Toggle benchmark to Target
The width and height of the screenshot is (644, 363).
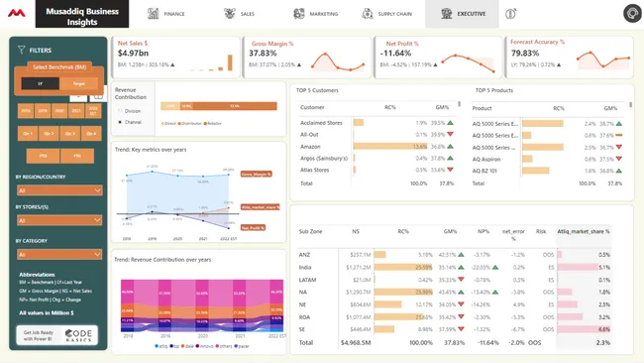point(78,83)
